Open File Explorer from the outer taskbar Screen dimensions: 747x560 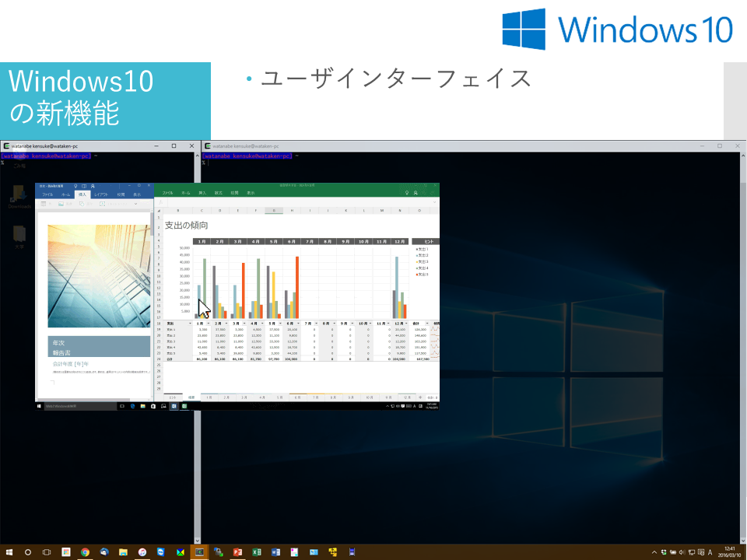point(123,552)
